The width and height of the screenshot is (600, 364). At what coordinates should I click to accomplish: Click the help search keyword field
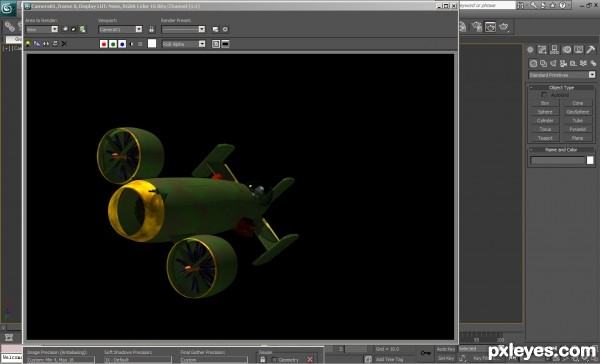(487, 5)
